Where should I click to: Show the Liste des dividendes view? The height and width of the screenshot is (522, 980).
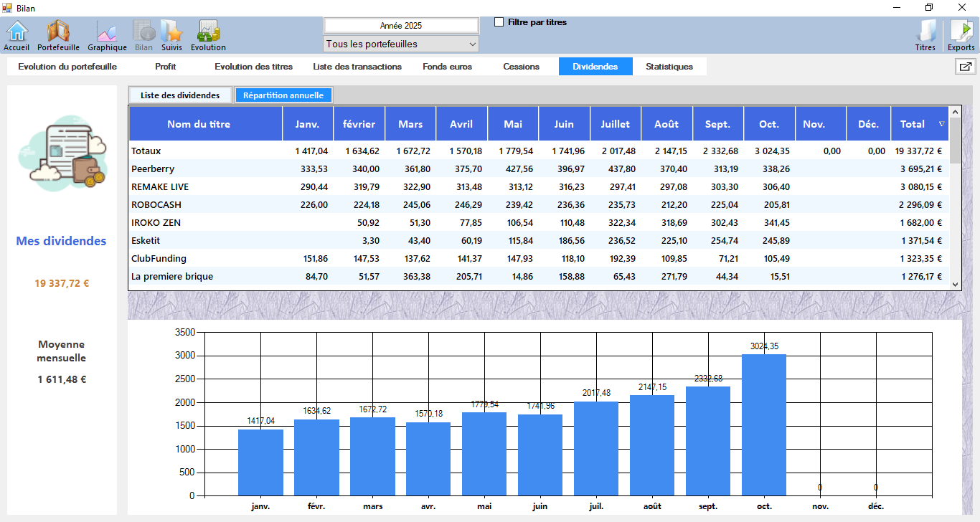tap(180, 95)
